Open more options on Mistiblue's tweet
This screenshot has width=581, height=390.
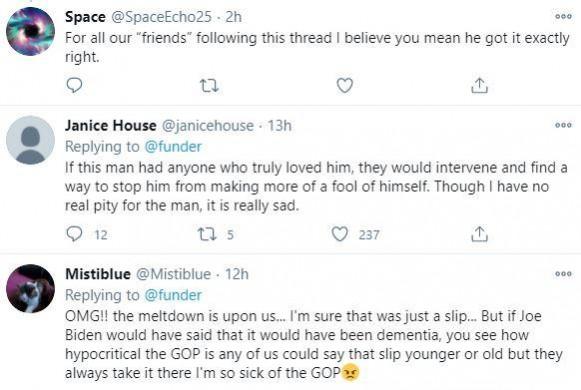click(563, 274)
